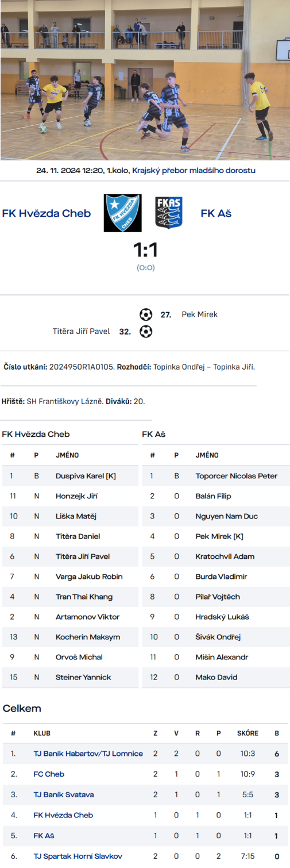Select scorer Pek Mirek

pyautogui.click(x=199, y=314)
